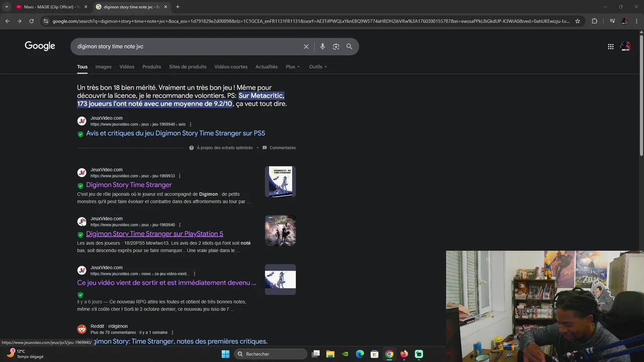This screenshot has width=644, height=362.
Task: Open 'À propos des extraits optimisés' help
Action: [221, 148]
